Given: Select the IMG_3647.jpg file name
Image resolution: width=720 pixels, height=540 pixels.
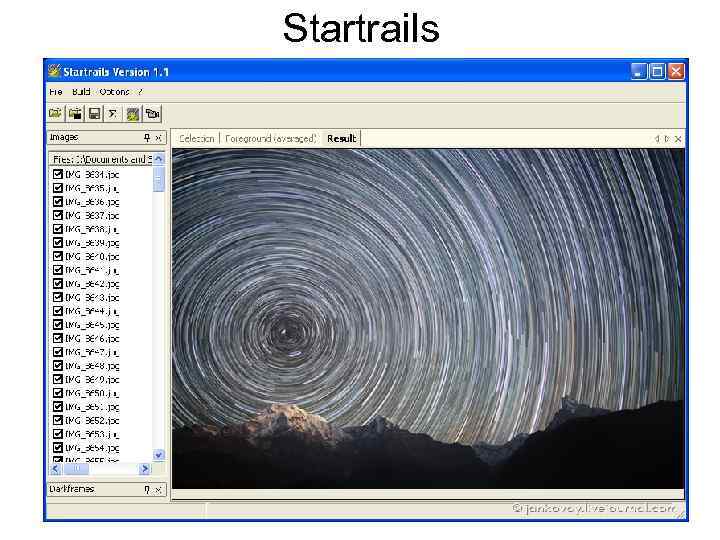Looking at the screenshot, I should pyautogui.click(x=92, y=352).
